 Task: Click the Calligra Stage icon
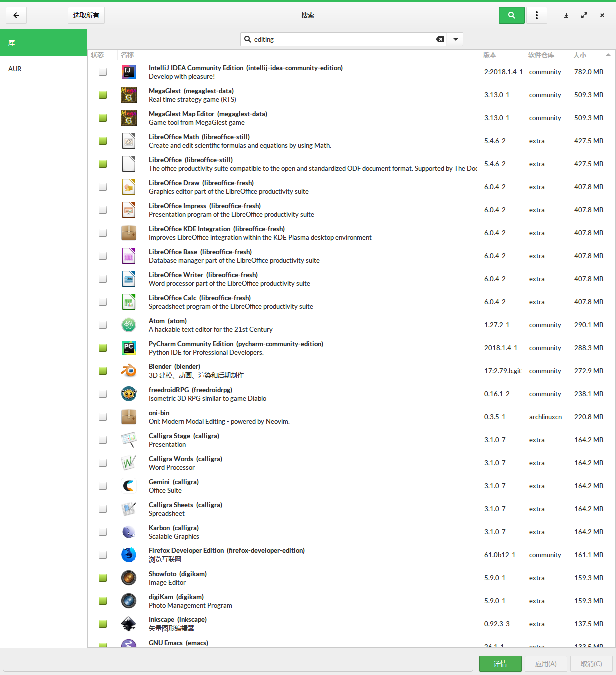(129, 440)
